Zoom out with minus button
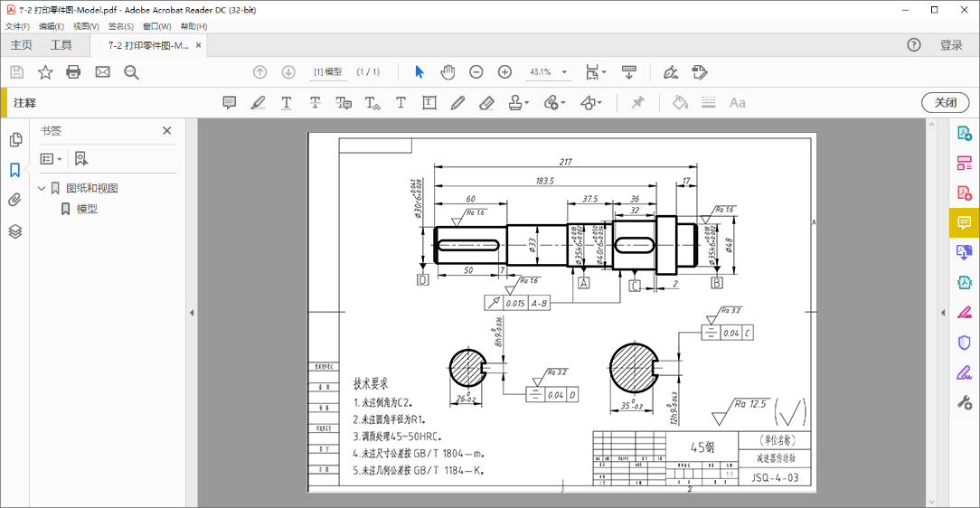Screen dimensions: 980x508 point(476,72)
